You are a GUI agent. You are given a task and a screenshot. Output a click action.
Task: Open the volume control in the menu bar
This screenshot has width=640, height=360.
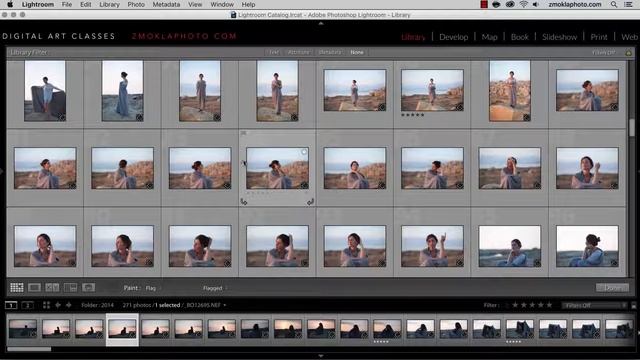(536, 4)
